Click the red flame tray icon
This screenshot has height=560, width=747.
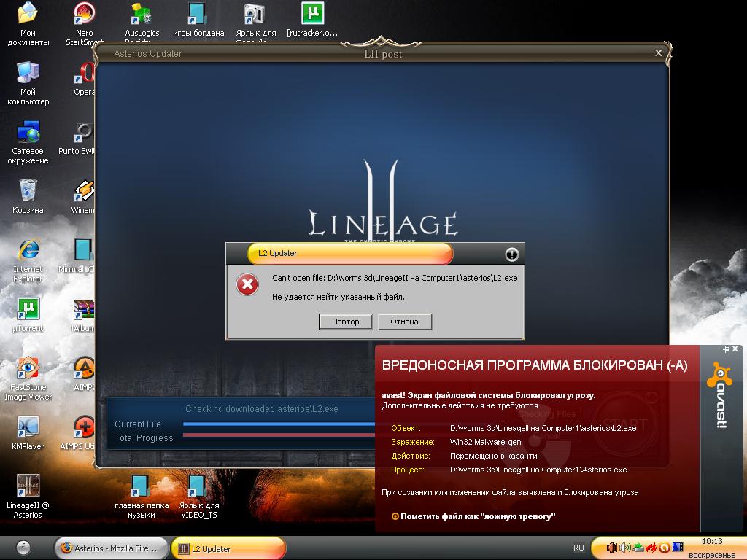point(651,548)
